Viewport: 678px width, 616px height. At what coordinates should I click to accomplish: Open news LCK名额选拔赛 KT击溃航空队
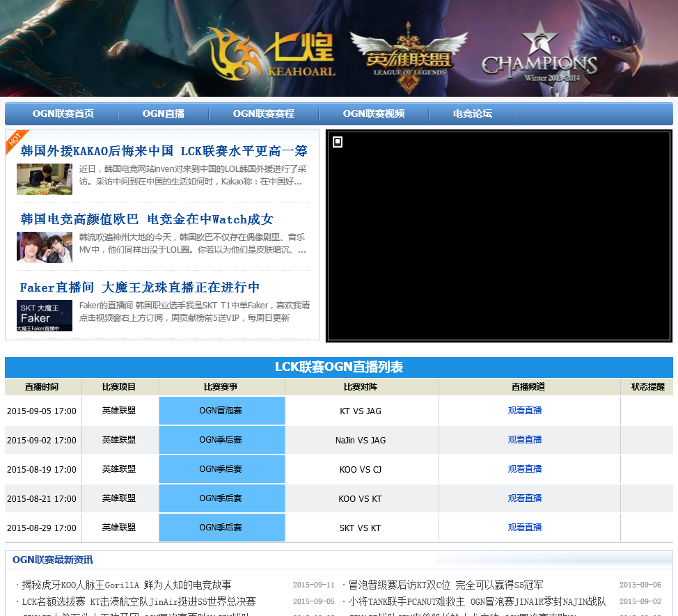pos(139,601)
